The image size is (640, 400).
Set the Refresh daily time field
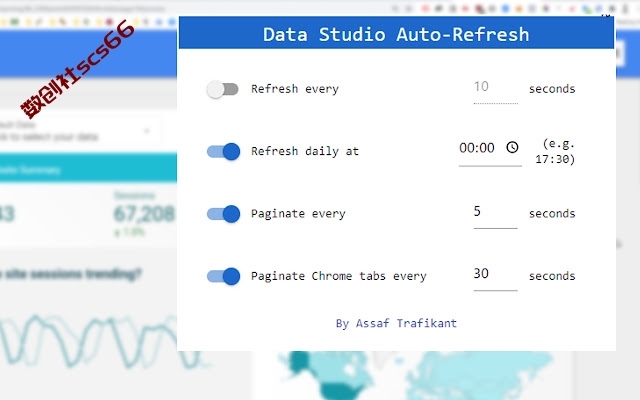click(490, 150)
